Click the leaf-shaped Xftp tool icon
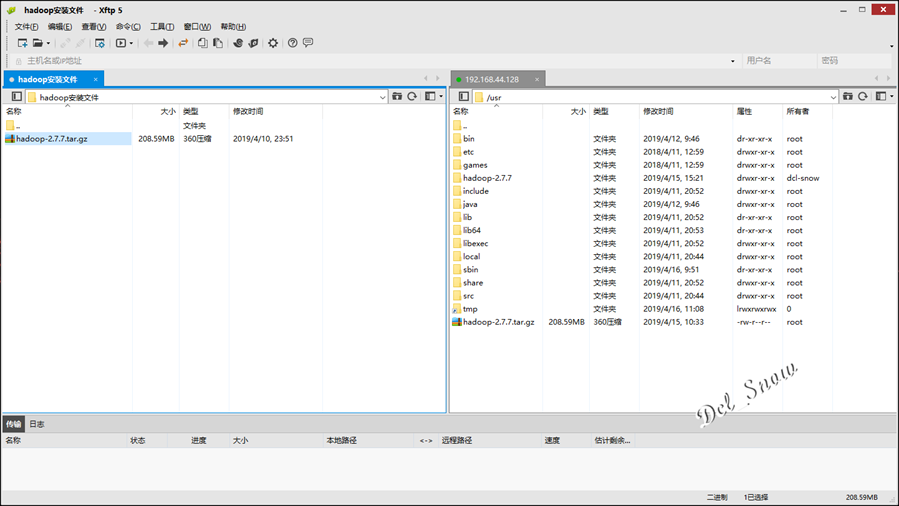The width and height of the screenshot is (899, 506). point(253,43)
